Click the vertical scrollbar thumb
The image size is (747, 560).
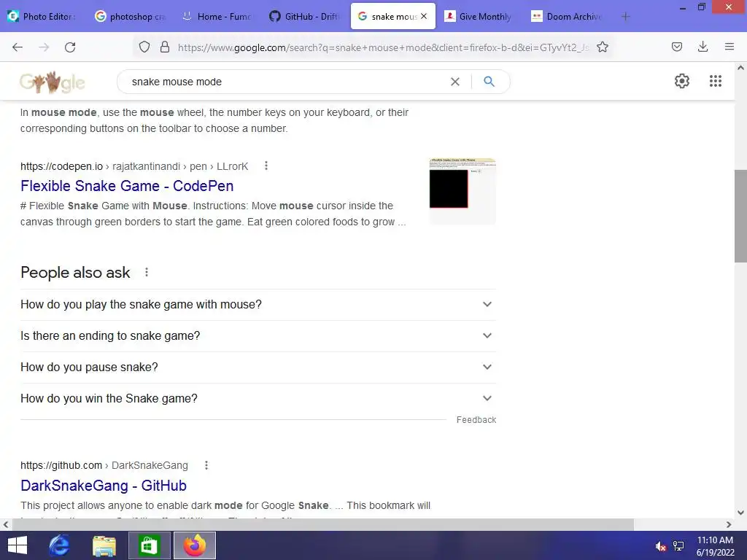point(740,216)
